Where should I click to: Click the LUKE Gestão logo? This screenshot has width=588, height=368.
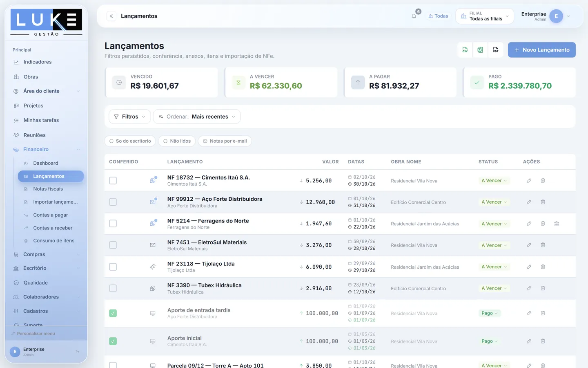pyautogui.click(x=46, y=22)
